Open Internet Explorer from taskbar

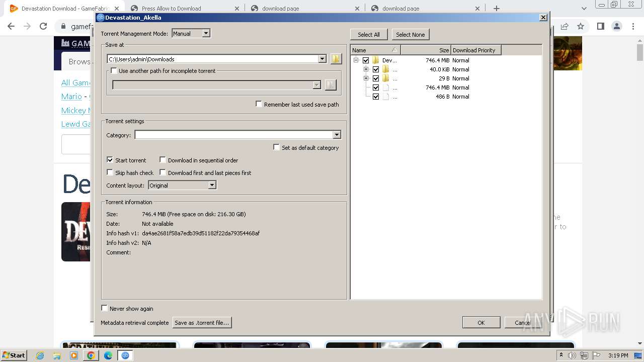click(x=40, y=355)
